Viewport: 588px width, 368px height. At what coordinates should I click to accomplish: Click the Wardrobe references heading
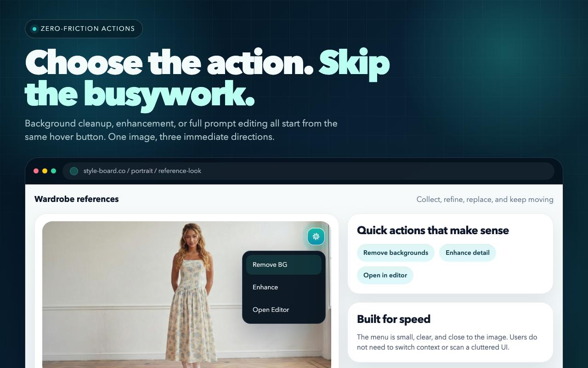coord(77,199)
